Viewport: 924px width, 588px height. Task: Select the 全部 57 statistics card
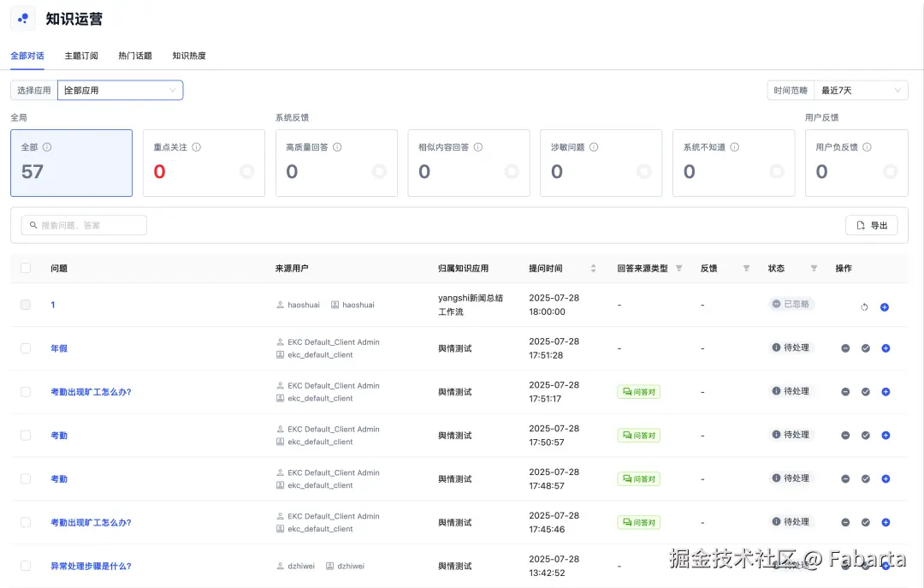pos(71,163)
